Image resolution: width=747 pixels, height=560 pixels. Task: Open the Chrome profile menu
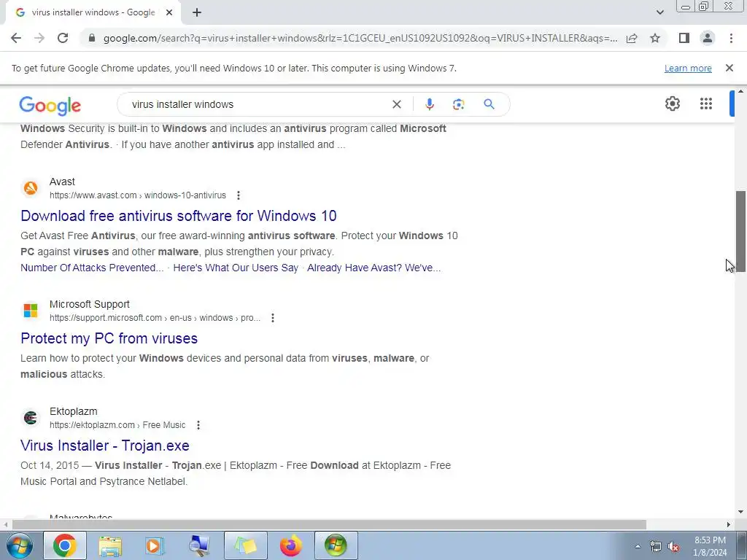(x=708, y=38)
